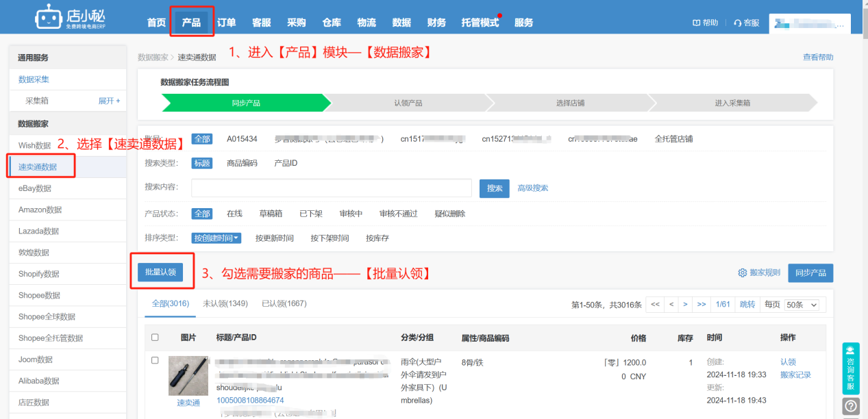Open the 服务 top menu
The height and width of the screenshot is (419, 868).
[523, 23]
